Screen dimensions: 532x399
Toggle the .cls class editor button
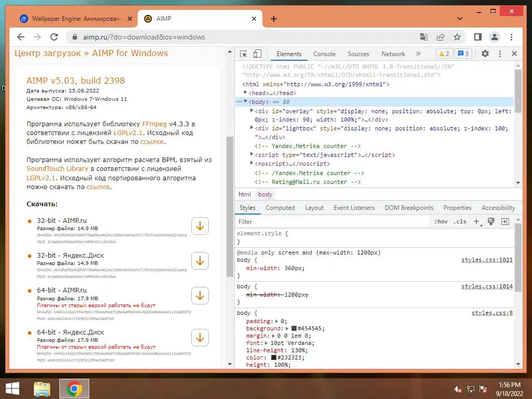coord(460,221)
